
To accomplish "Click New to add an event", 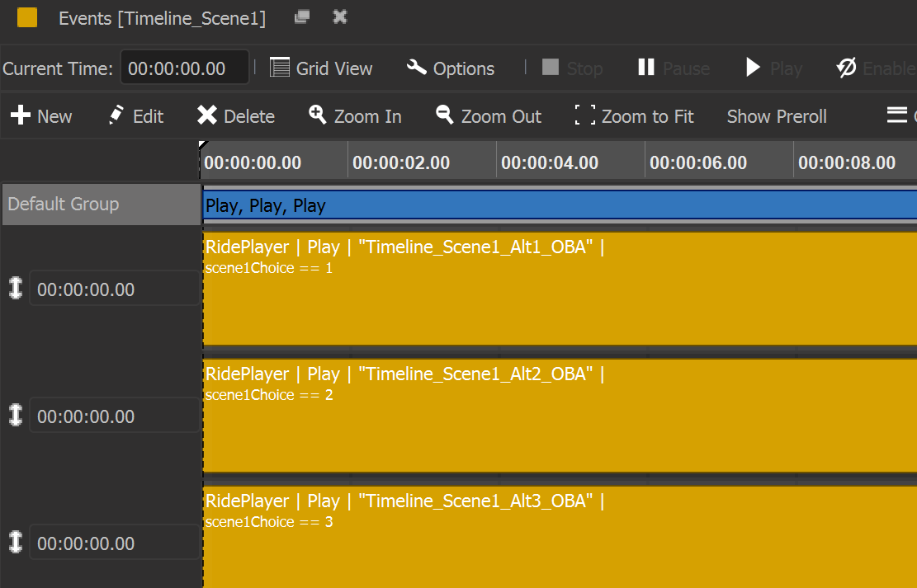I will [41, 116].
